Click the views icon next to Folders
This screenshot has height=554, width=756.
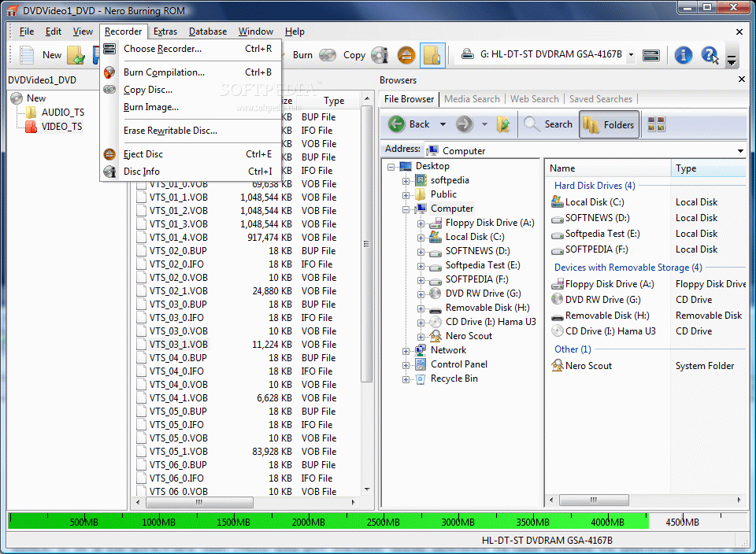[656, 124]
